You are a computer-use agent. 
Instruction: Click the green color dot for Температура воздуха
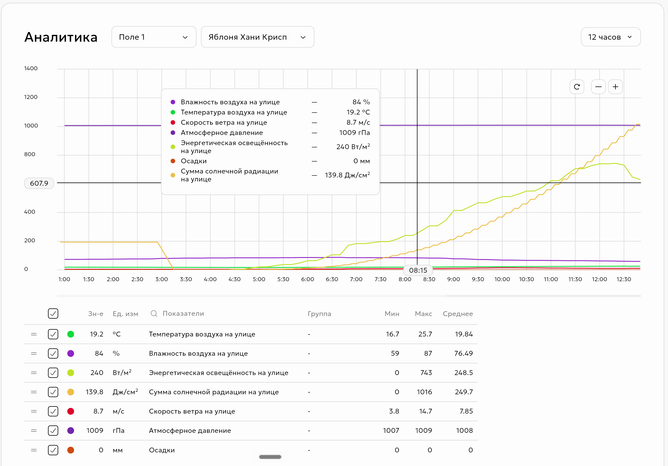71,334
